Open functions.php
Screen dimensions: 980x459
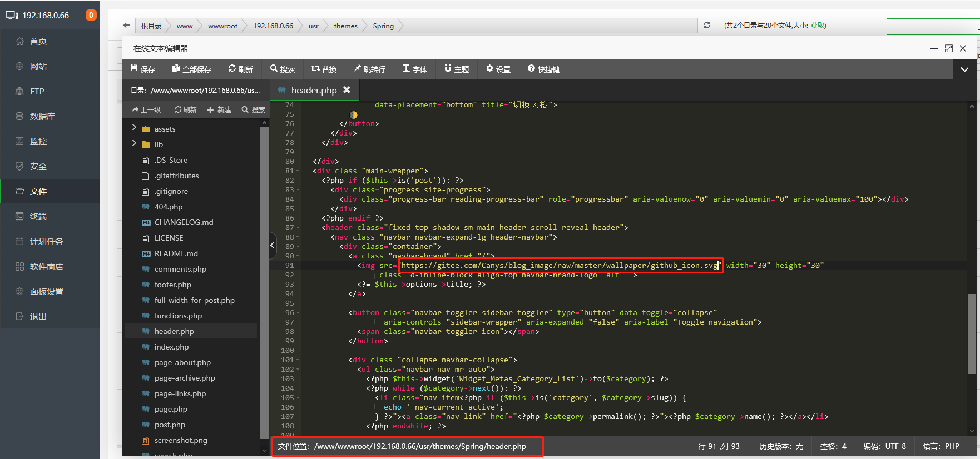coord(178,316)
